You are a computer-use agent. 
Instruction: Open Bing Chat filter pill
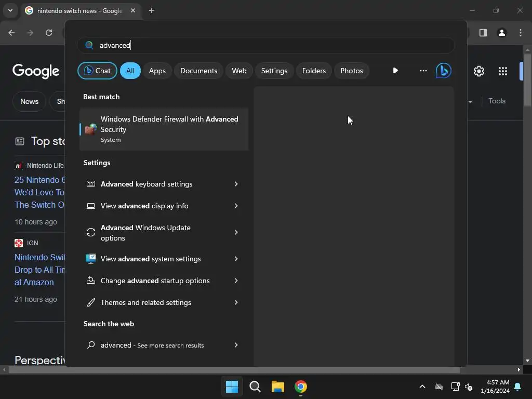click(x=97, y=71)
